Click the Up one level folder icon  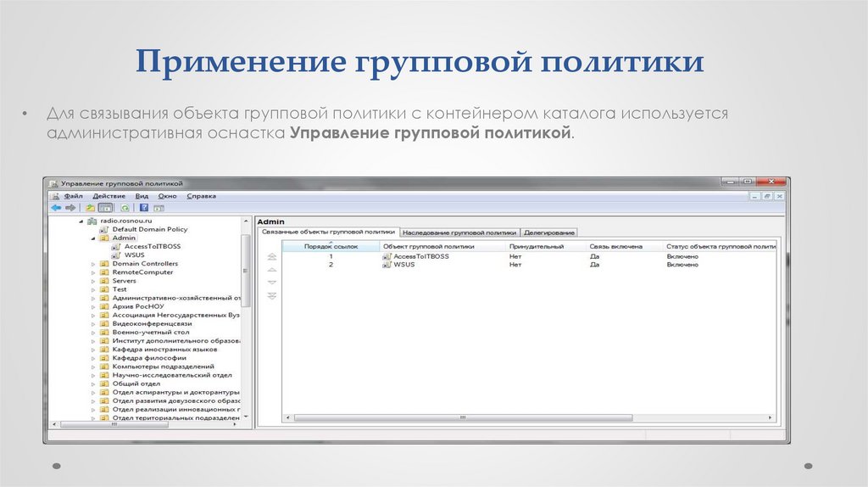point(90,208)
